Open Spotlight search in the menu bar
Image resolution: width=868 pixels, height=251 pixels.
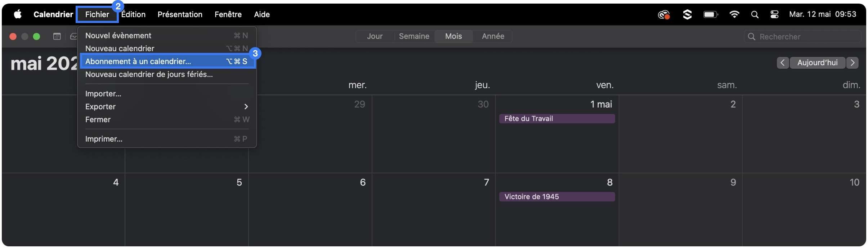click(755, 14)
